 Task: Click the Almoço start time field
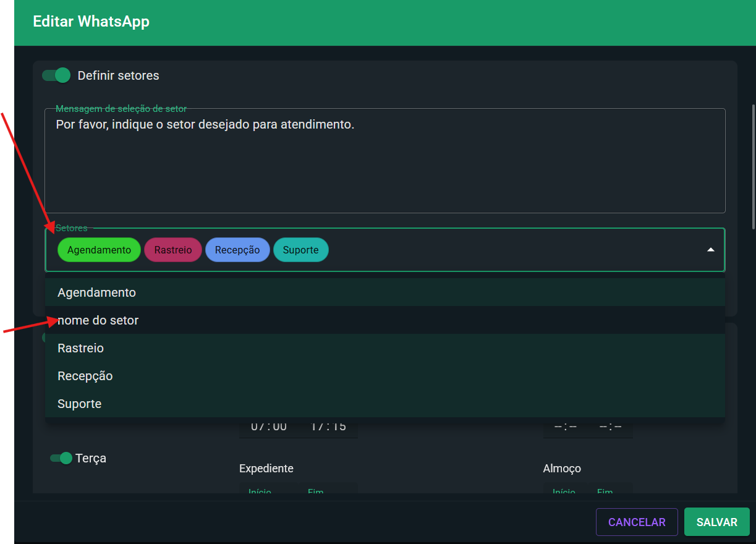click(x=565, y=427)
